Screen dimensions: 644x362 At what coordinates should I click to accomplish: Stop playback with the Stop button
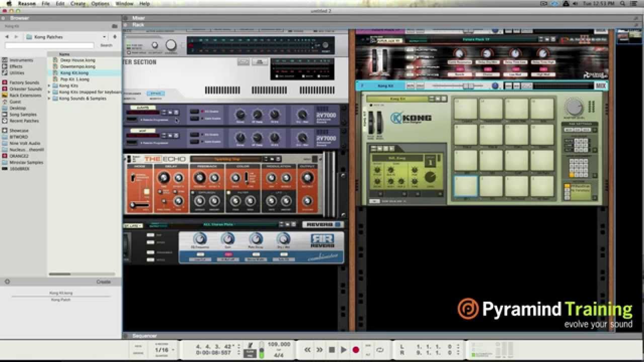pyautogui.click(x=332, y=349)
